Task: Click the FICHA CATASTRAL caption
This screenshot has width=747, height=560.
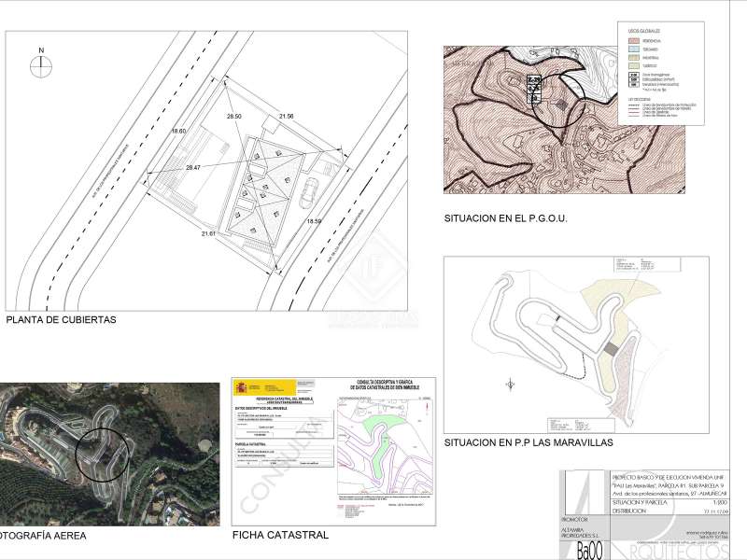Action: tap(280, 536)
